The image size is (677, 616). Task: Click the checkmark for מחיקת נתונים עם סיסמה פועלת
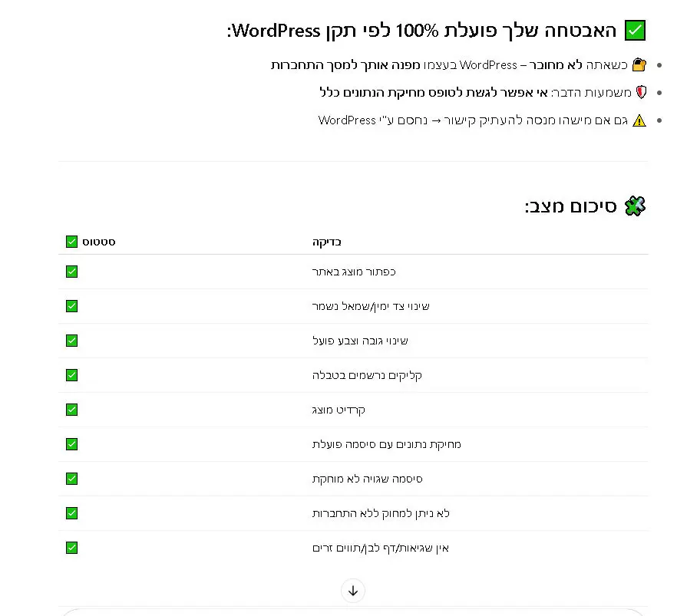point(71,444)
